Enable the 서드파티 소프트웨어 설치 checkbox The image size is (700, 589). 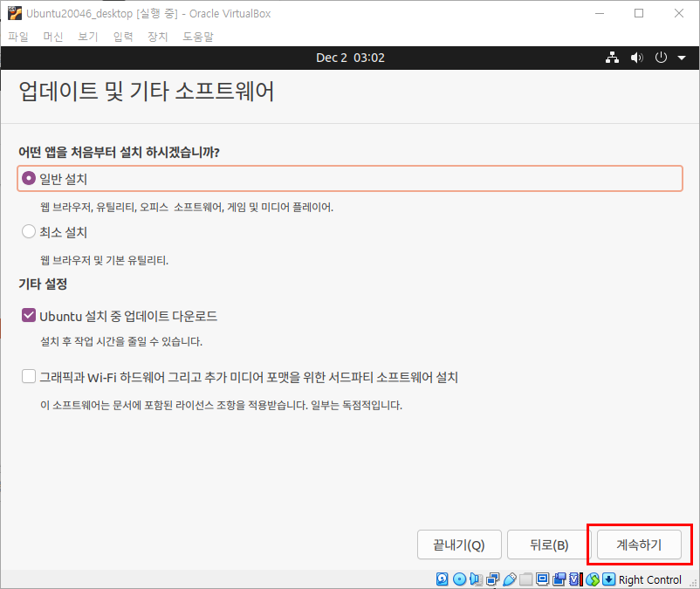pos(29,376)
